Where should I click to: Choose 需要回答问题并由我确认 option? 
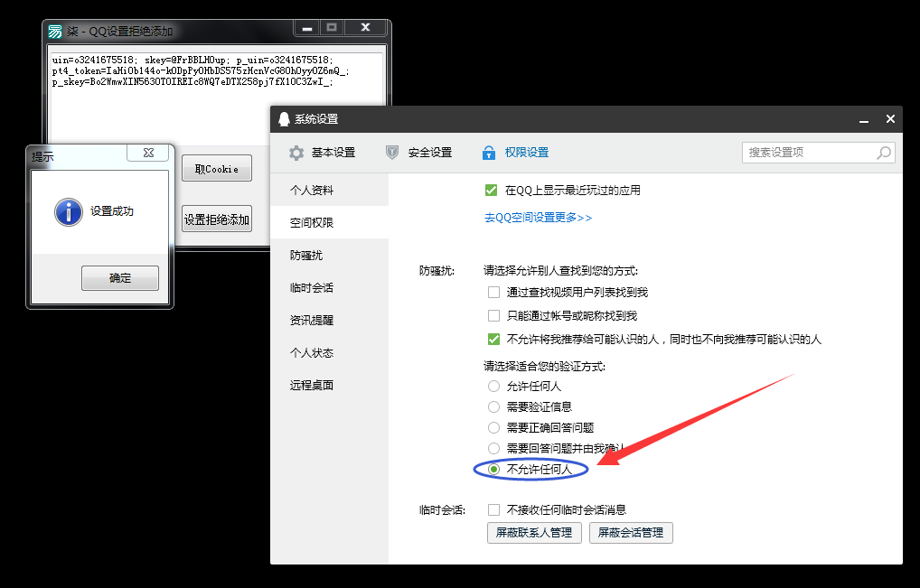494,449
